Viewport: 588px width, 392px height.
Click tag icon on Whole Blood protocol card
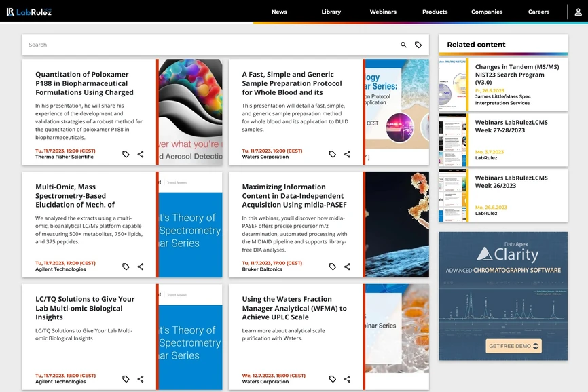coord(333,155)
